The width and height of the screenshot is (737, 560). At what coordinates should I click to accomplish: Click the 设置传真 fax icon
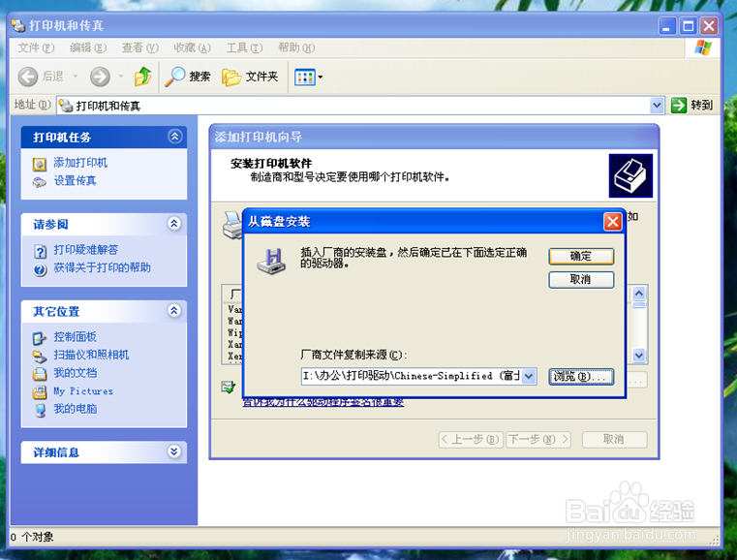pyautogui.click(x=40, y=182)
